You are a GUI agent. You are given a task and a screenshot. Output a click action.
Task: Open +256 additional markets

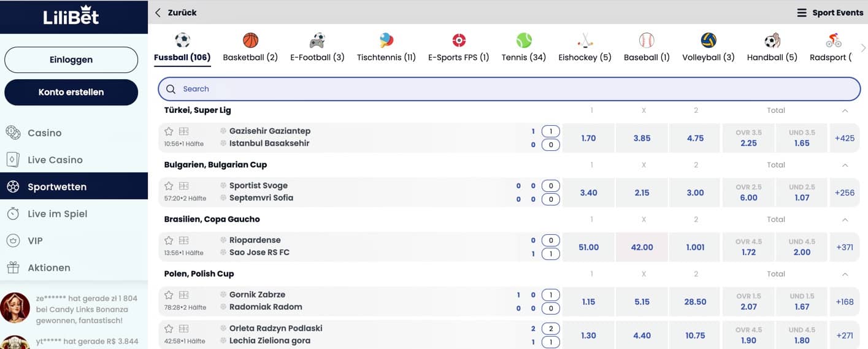pos(845,193)
